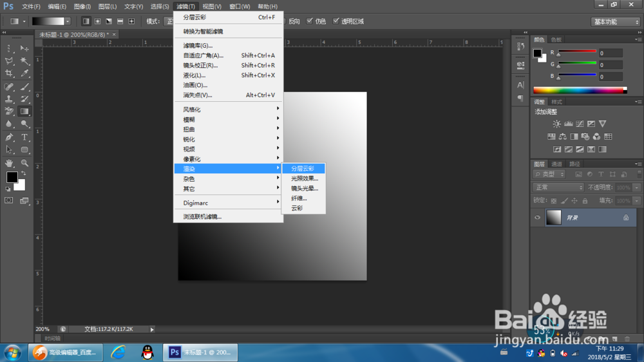Viewport: 644px width, 362px height.
Task: Select the Eyedropper tool
Action: coord(24,73)
